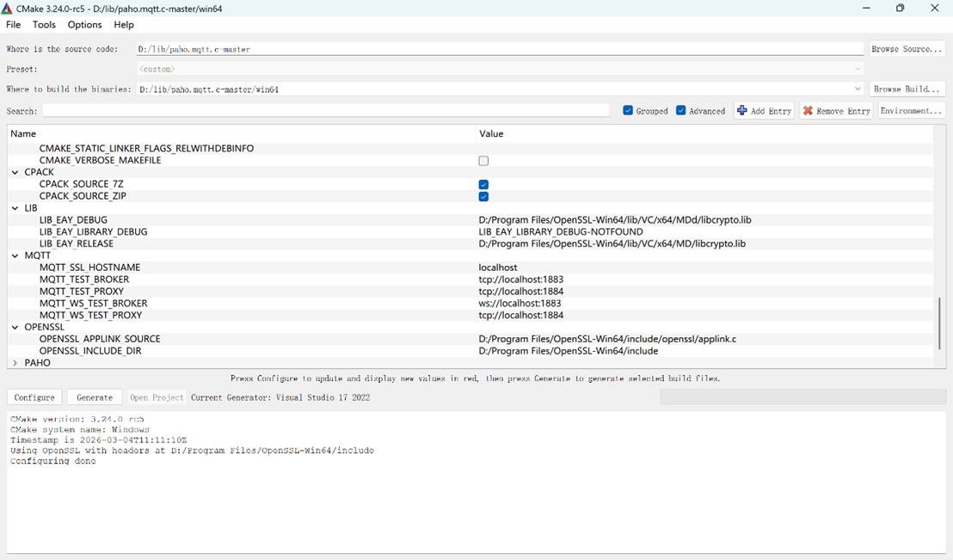The width and height of the screenshot is (953, 560).
Task: Click the localhost hostname value
Action: [498, 268]
